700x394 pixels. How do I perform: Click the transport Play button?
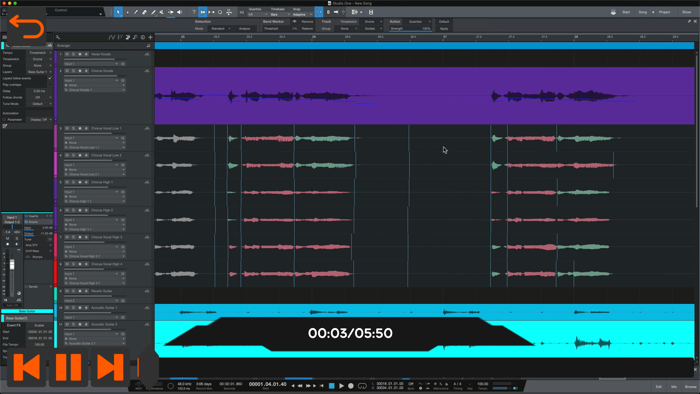tap(342, 386)
